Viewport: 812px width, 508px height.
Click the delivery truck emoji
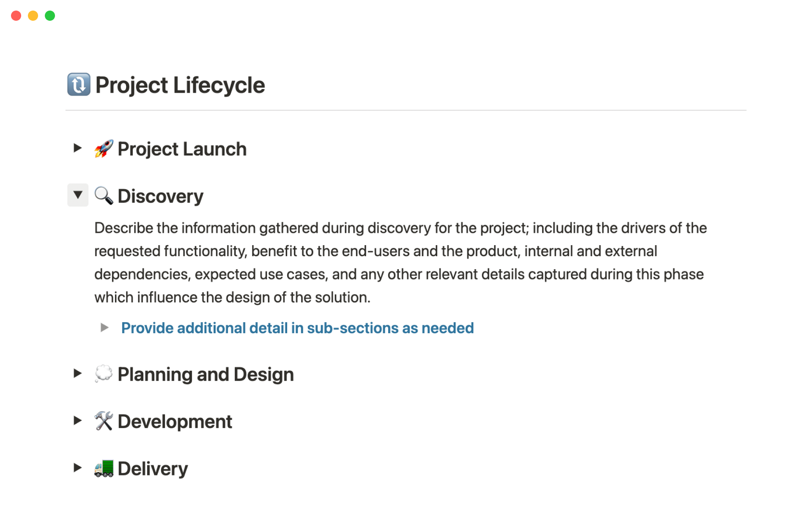click(104, 468)
